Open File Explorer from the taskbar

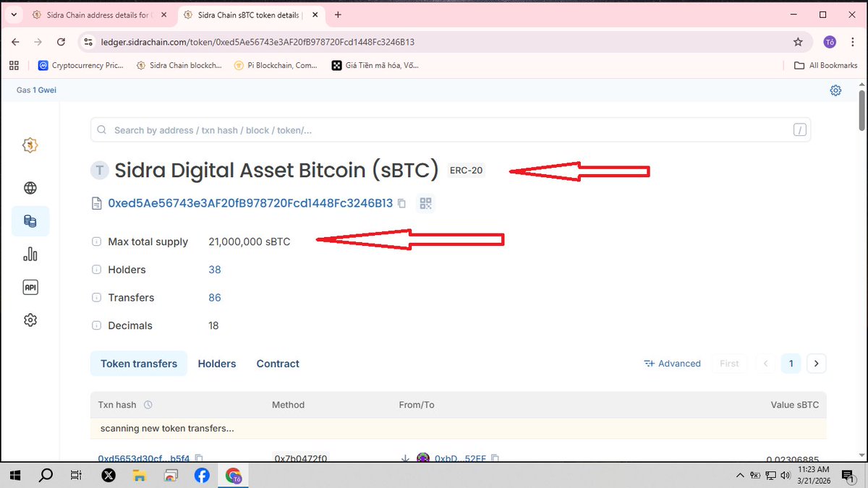(140, 475)
